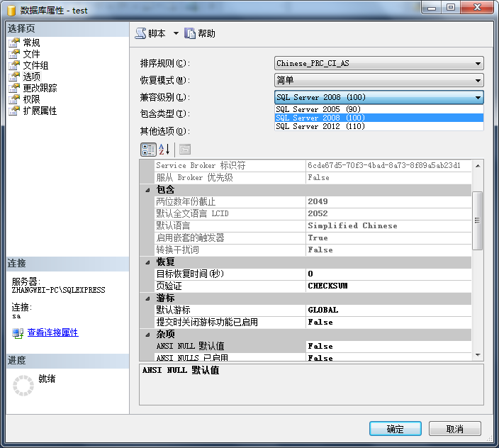Click the 确定 button
The height and width of the screenshot is (448, 499).
pyautogui.click(x=396, y=429)
